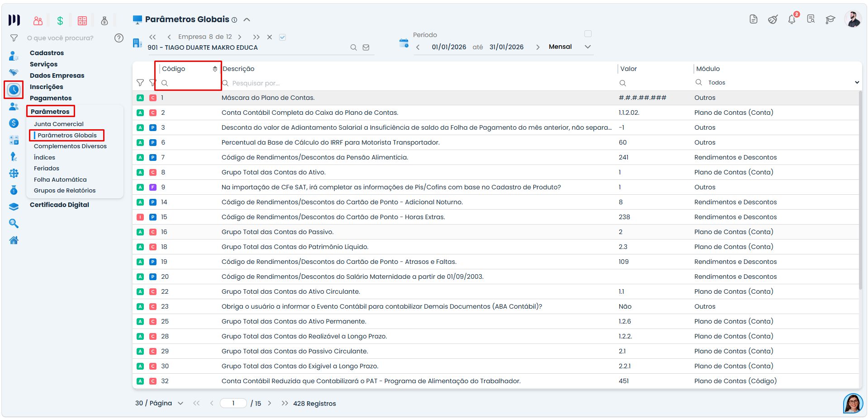868x418 pixels.
Task: Toggle the checkbox above the Mensal dropdown
Action: (x=588, y=33)
